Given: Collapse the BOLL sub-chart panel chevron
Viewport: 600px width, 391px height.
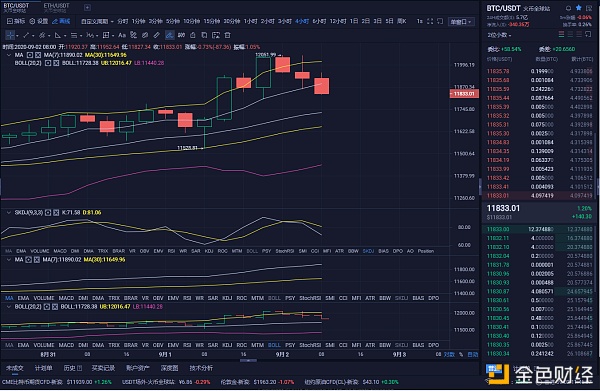Looking at the screenshot, I should (8, 307).
